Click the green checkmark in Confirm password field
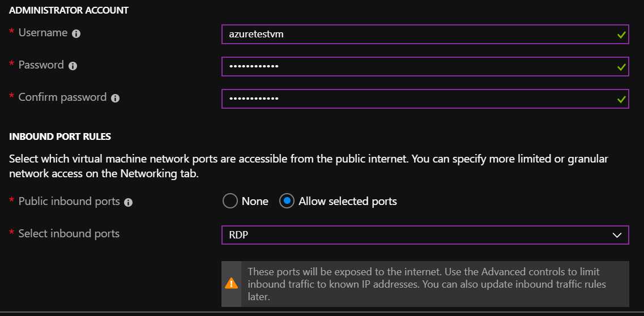The height and width of the screenshot is (316, 644). coord(621,99)
